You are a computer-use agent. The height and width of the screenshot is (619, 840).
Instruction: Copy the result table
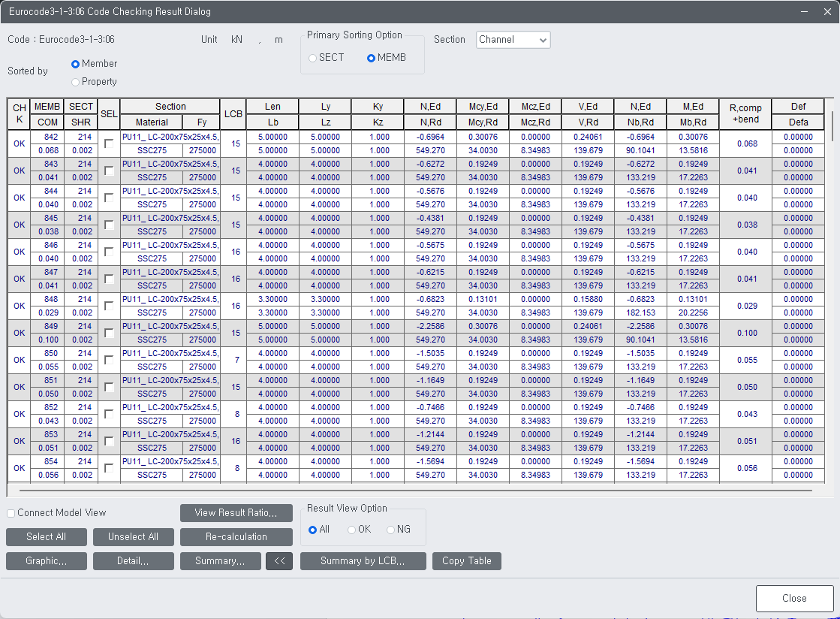(466, 560)
